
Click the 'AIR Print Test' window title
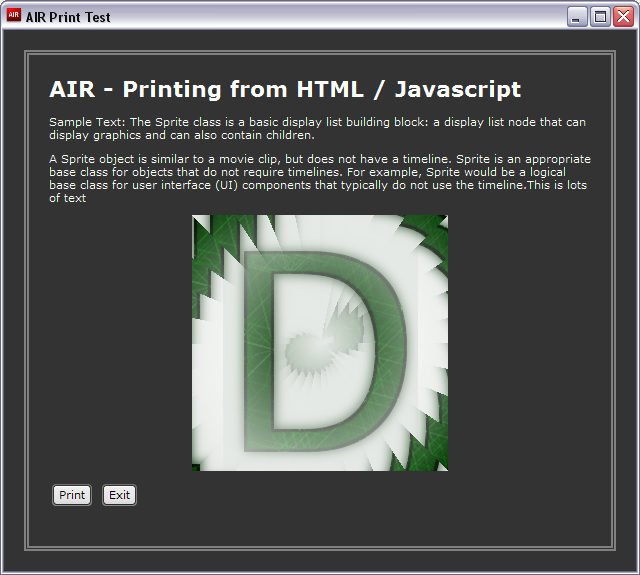point(68,17)
